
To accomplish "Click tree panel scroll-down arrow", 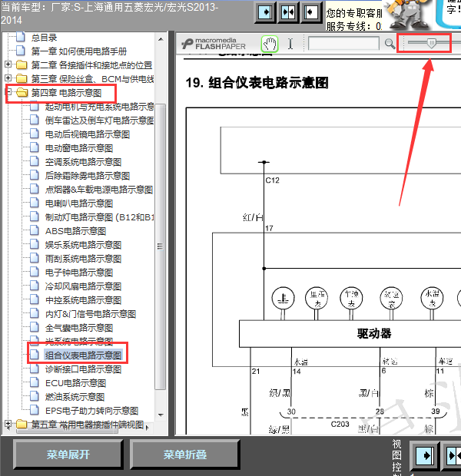I will [x=161, y=415].
